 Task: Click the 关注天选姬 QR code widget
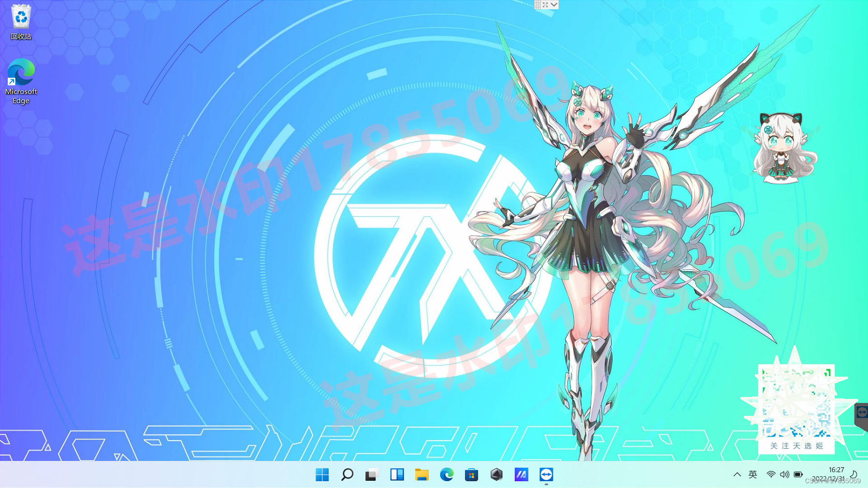(796, 408)
